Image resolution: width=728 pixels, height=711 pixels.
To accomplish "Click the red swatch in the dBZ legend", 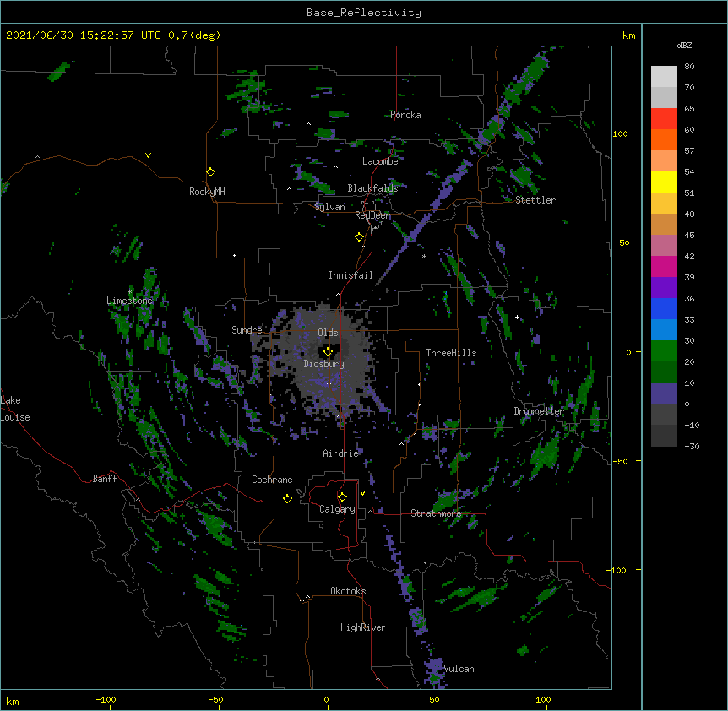I will 664,119.
